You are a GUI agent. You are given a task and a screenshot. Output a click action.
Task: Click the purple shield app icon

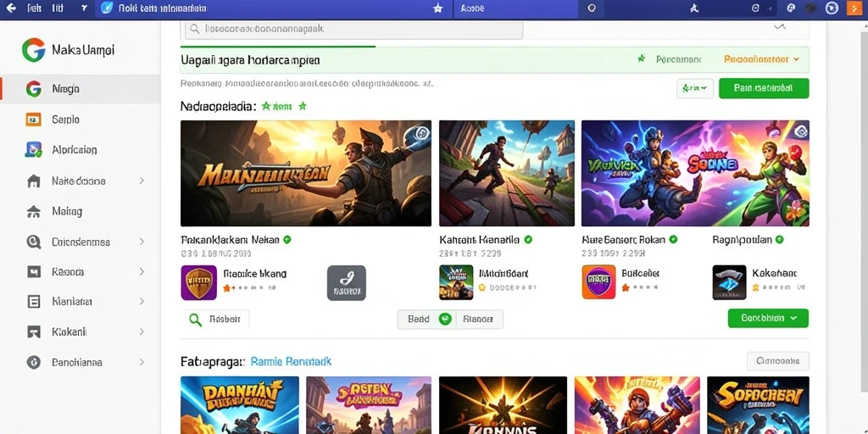pyautogui.click(x=198, y=282)
